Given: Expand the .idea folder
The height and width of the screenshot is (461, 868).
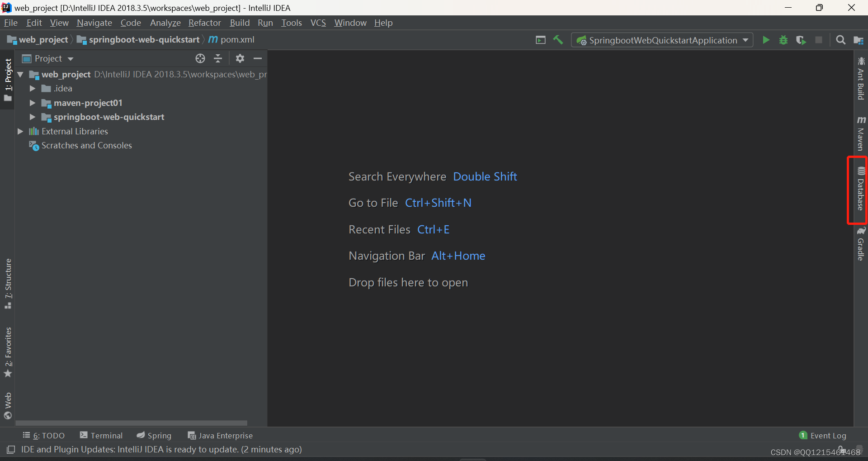Looking at the screenshot, I should (x=33, y=89).
